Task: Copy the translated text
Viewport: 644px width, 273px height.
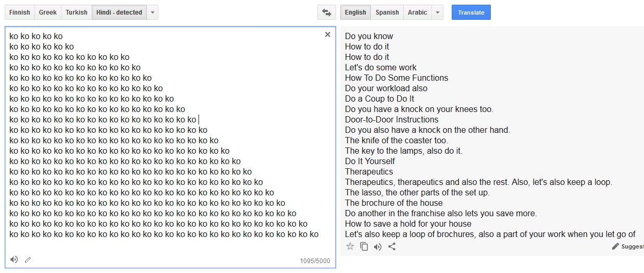Action: 364,246
